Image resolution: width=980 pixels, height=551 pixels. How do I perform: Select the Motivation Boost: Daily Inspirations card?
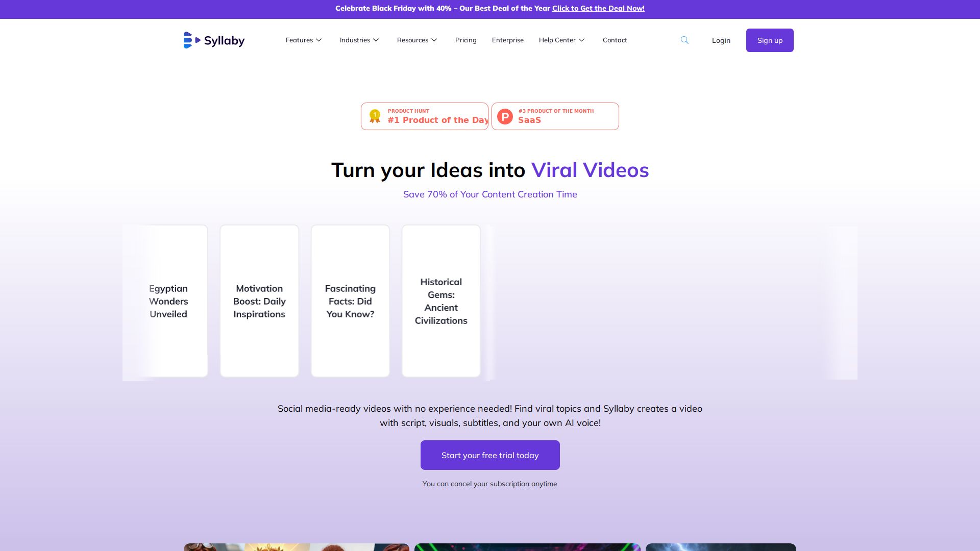tap(259, 301)
